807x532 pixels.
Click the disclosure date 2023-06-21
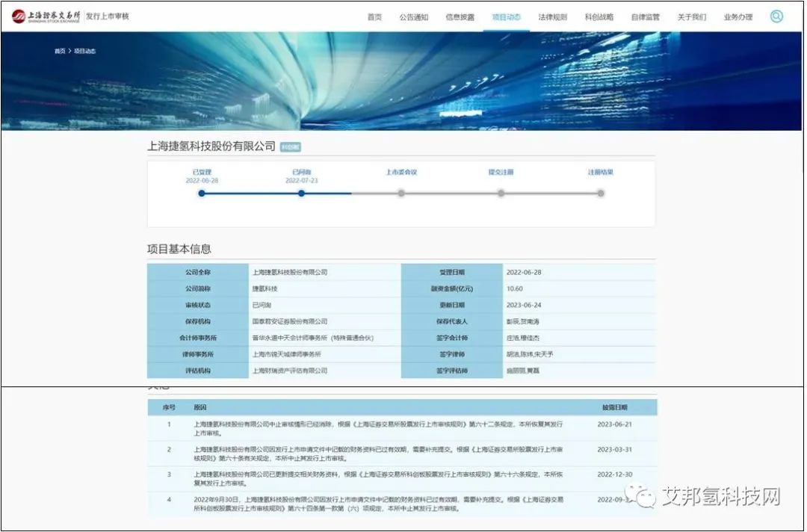pos(614,424)
